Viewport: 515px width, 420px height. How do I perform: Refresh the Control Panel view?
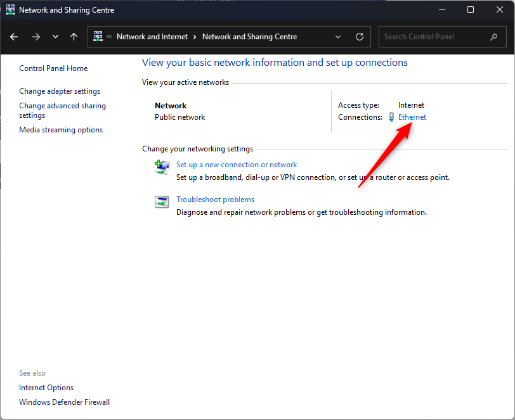coord(360,37)
